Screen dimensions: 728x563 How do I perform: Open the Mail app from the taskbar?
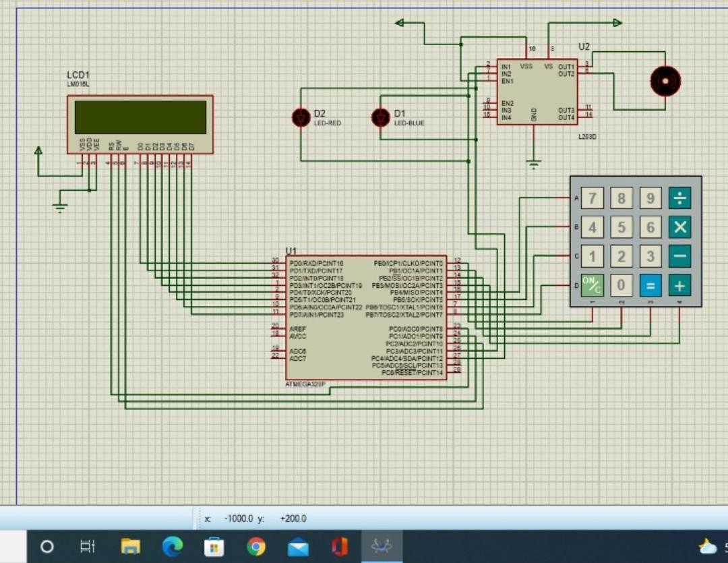tap(298, 546)
